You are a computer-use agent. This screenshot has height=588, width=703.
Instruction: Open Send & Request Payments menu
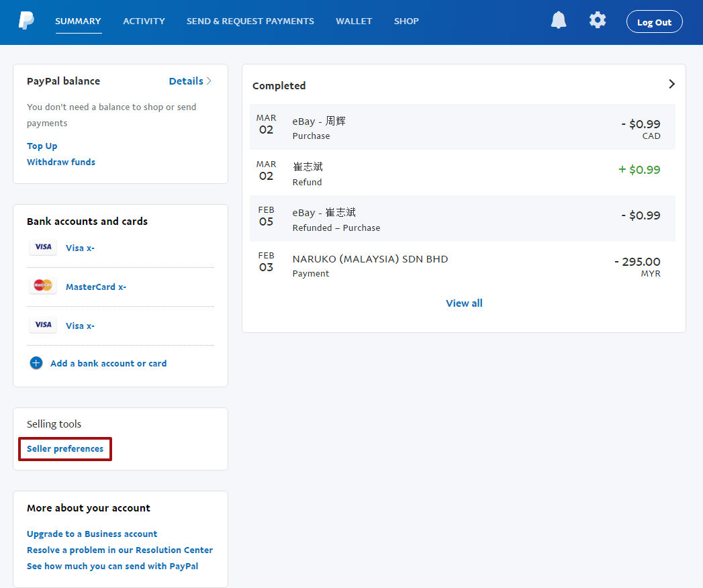click(x=250, y=21)
